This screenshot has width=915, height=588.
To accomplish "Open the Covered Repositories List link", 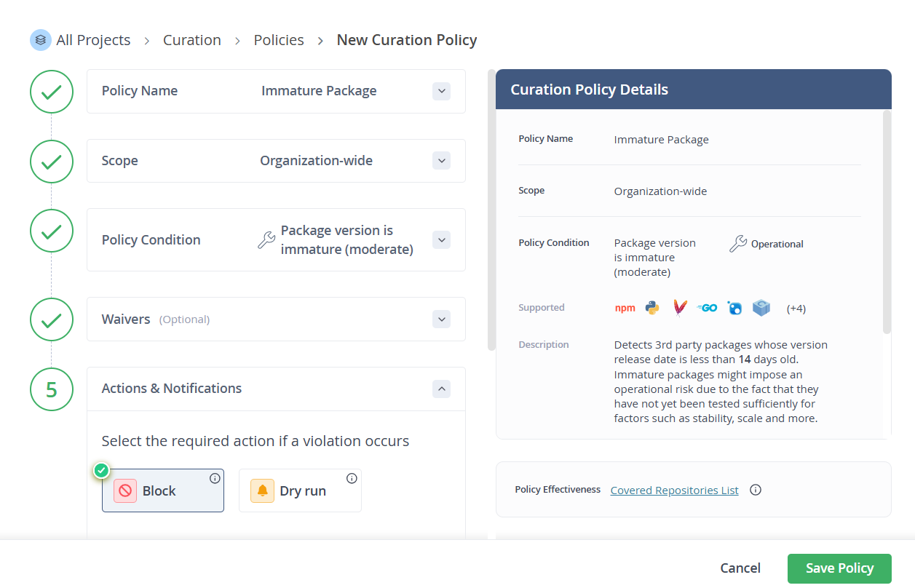I will tap(673, 489).
